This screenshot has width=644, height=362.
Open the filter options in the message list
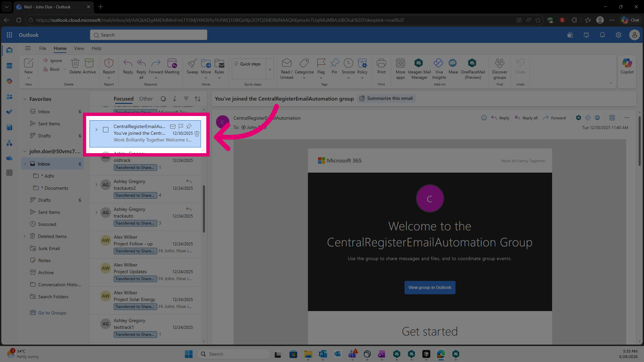click(x=186, y=99)
